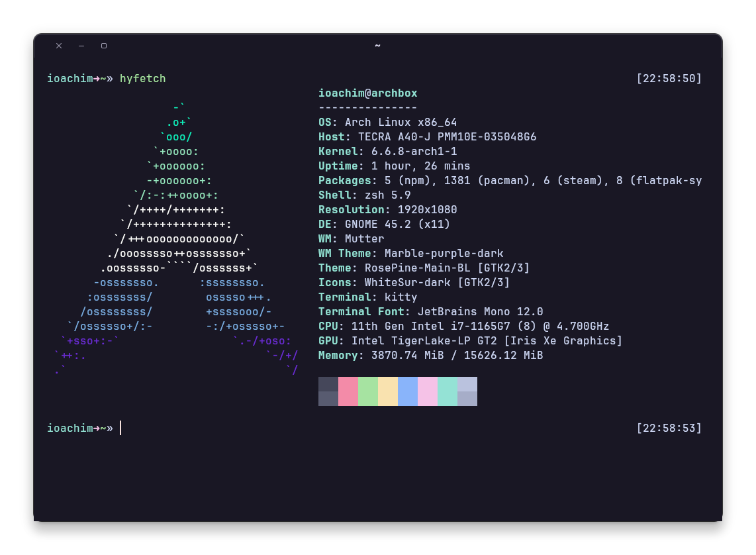This screenshot has height=555, width=756.
Task: Click the Memory usage line
Action: click(x=430, y=355)
